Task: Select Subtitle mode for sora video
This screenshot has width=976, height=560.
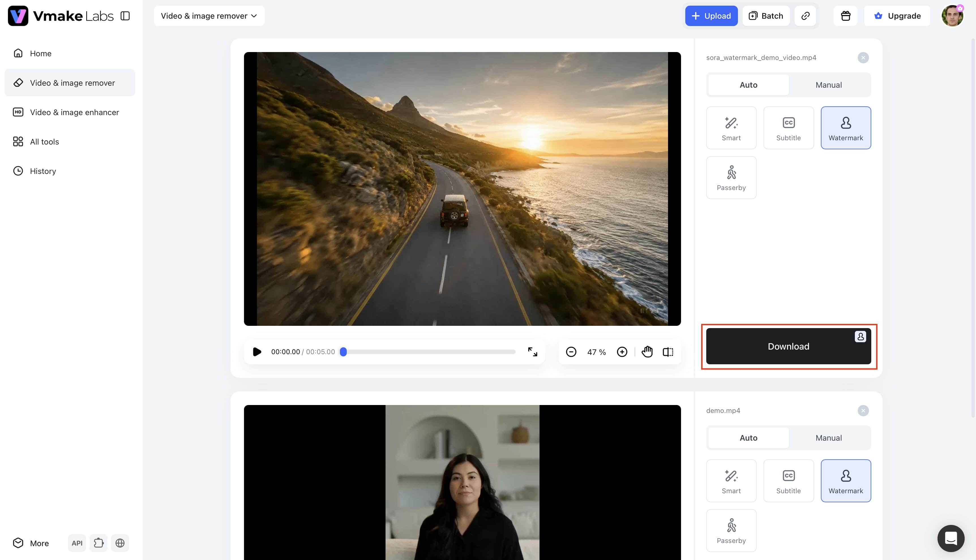Action: [789, 128]
